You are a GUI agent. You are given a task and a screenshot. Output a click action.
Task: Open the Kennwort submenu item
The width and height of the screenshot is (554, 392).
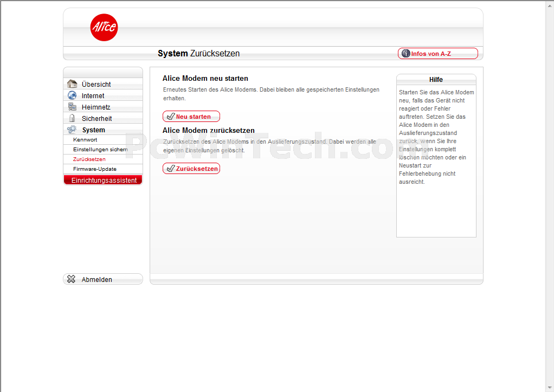(x=103, y=140)
